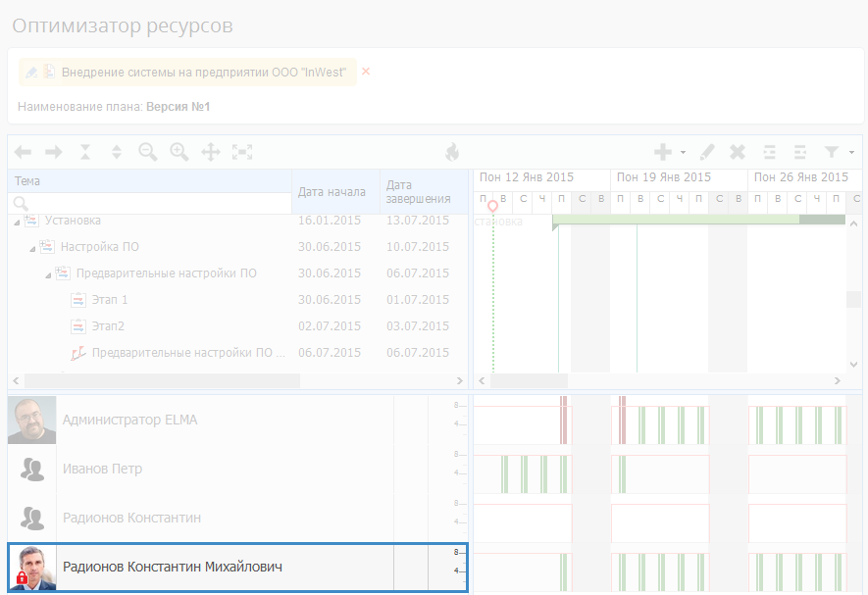The width and height of the screenshot is (868, 595).
Task: Collapse the Настройка ПО tree node
Action: (x=32, y=248)
